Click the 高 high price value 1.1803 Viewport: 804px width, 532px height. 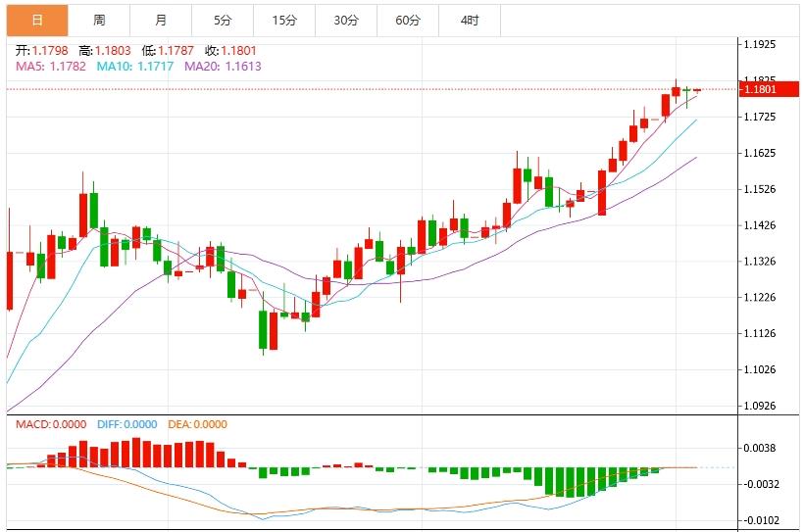point(113,51)
